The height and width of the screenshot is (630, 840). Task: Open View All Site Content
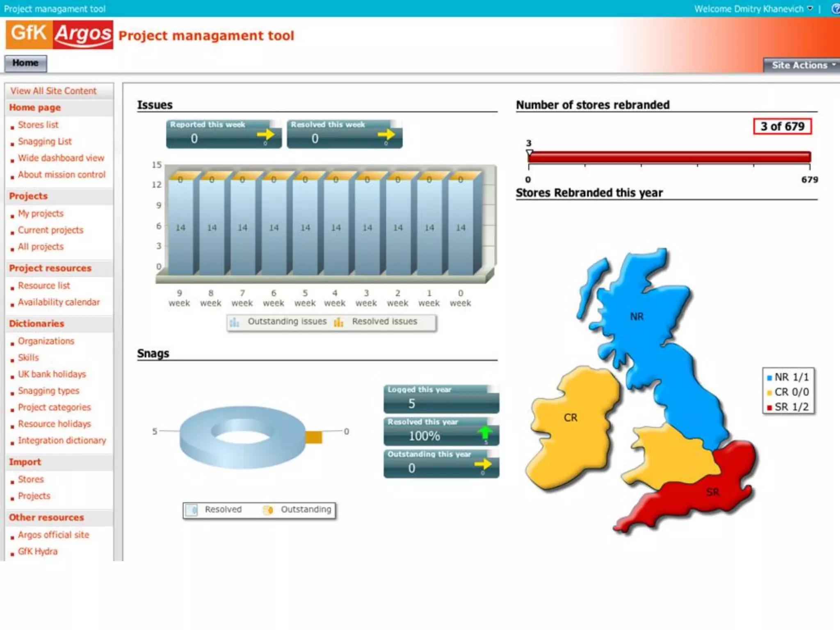53,91
